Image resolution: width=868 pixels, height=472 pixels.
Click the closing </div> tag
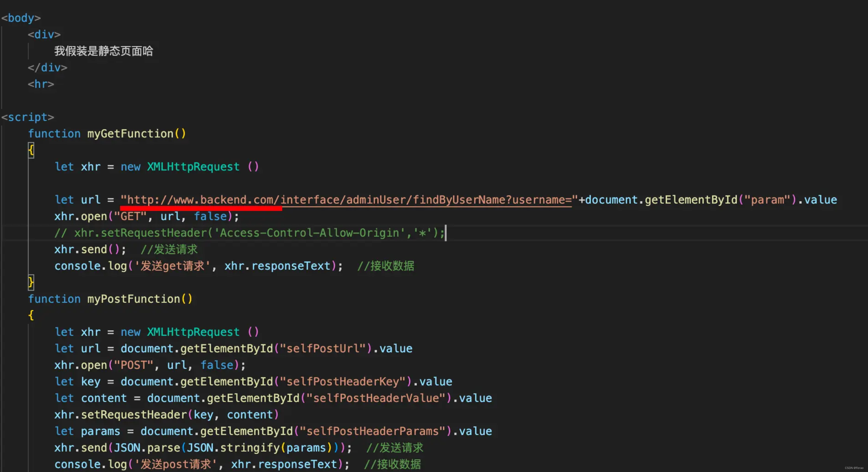tap(48, 67)
